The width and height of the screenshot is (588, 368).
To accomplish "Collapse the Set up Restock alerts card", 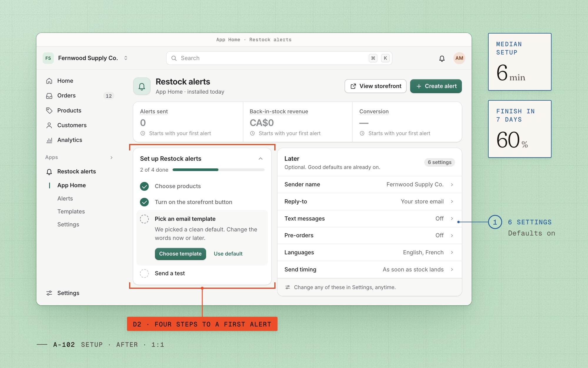I will (x=260, y=159).
